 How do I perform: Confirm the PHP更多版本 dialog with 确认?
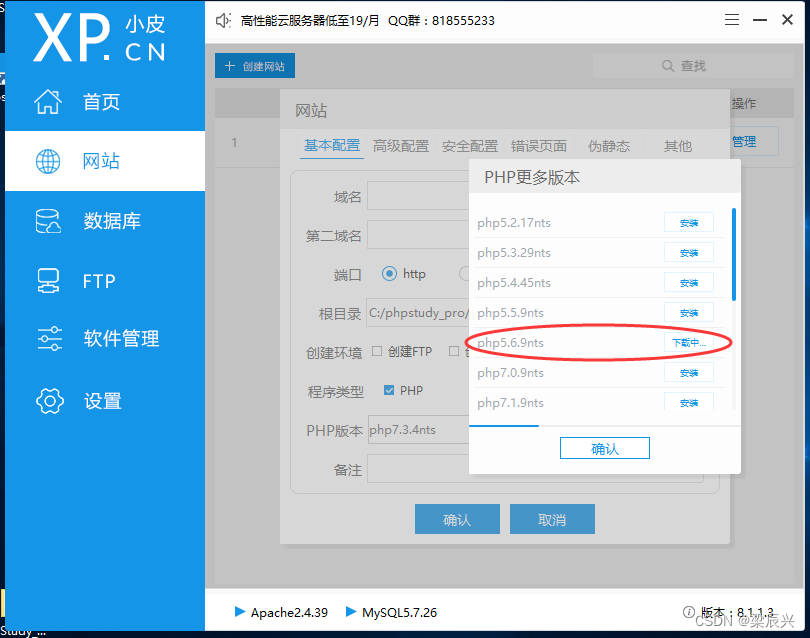point(604,448)
